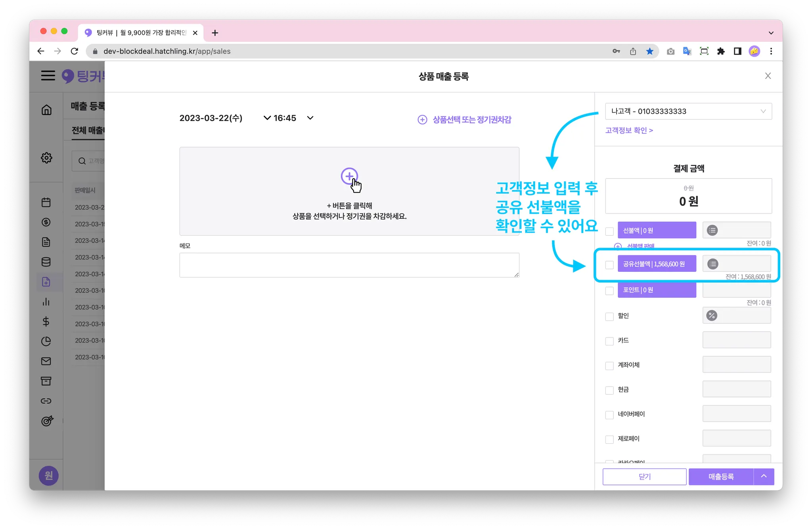Click the purple plus circle to add product
The height and width of the screenshot is (529, 812).
coord(349,176)
